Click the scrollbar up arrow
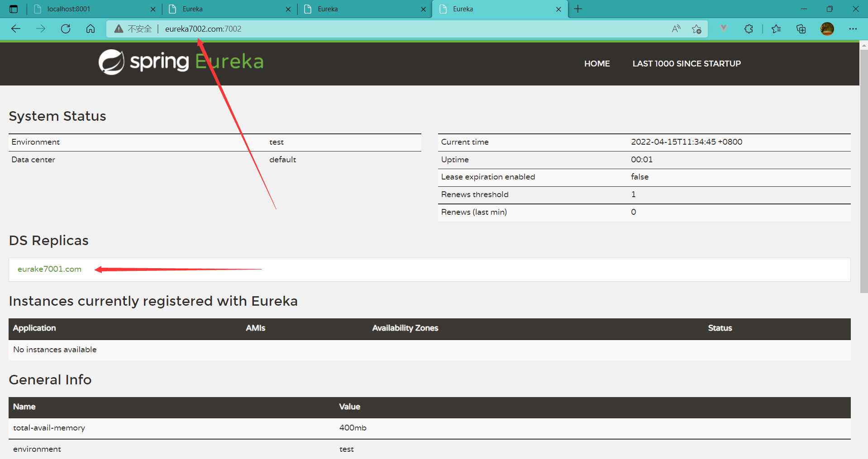The width and height of the screenshot is (868, 459). tap(864, 45)
